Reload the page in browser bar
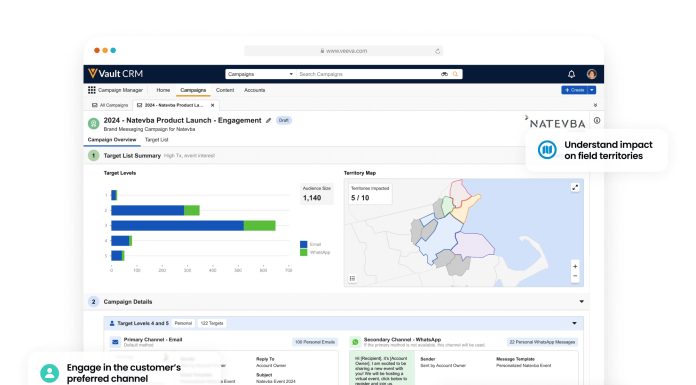This screenshot has height=385, width=696. coord(437,51)
